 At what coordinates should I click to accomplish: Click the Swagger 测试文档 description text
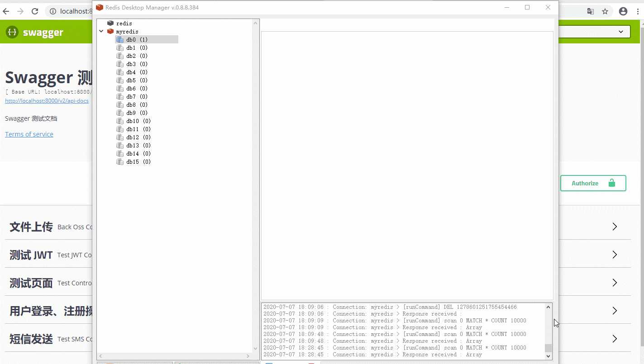click(x=31, y=118)
